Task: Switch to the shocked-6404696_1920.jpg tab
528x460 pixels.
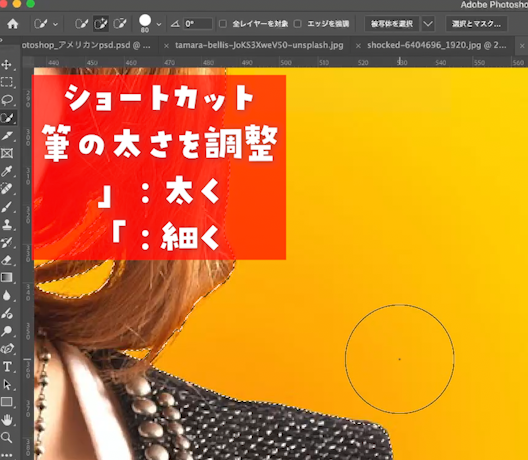Action: click(x=437, y=45)
